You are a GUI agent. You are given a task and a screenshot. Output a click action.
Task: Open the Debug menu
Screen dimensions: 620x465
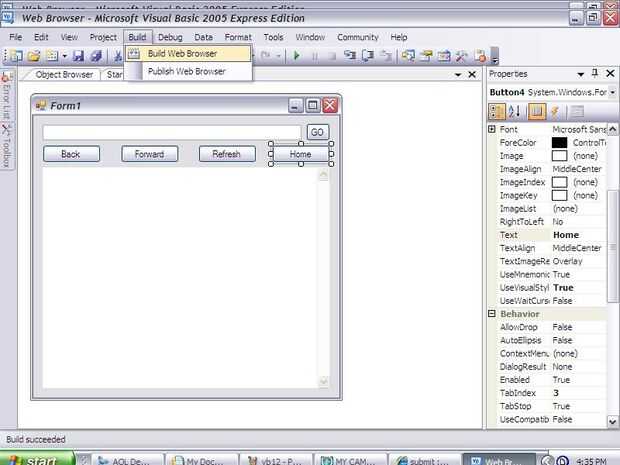170,37
